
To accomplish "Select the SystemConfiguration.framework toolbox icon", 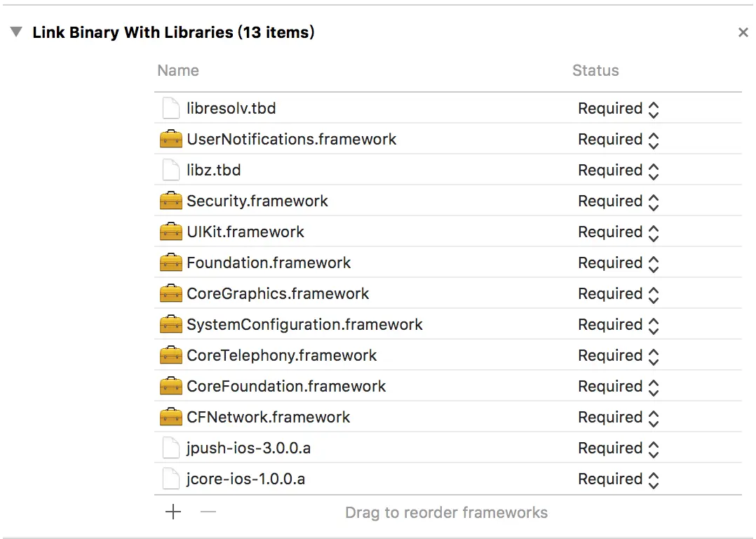I will (170, 324).
